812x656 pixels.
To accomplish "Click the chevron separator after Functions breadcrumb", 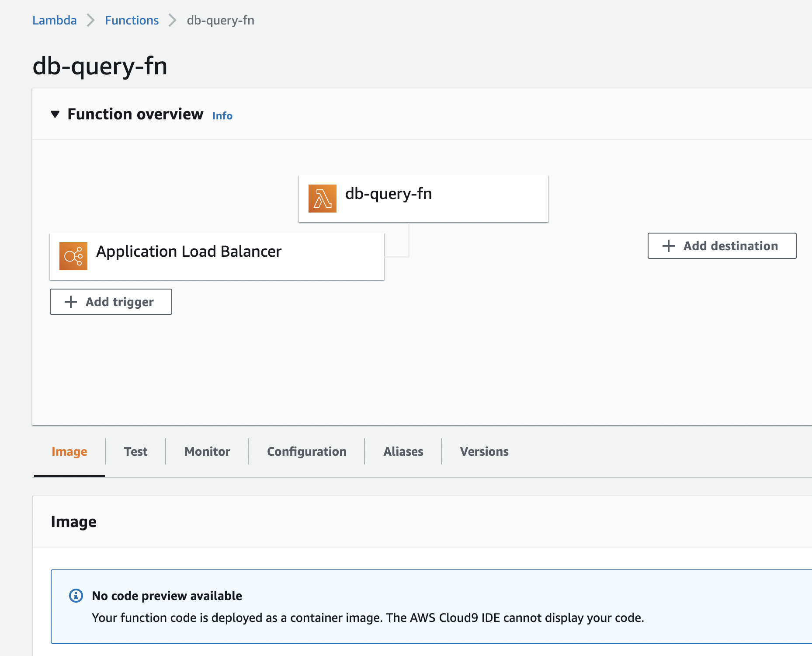I will 173,20.
